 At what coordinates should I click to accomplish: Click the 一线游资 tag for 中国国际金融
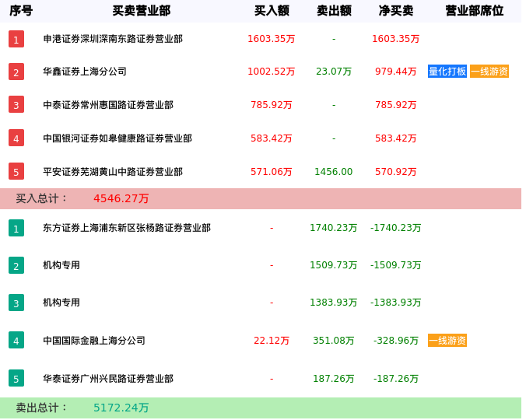(x=447, y=341)
